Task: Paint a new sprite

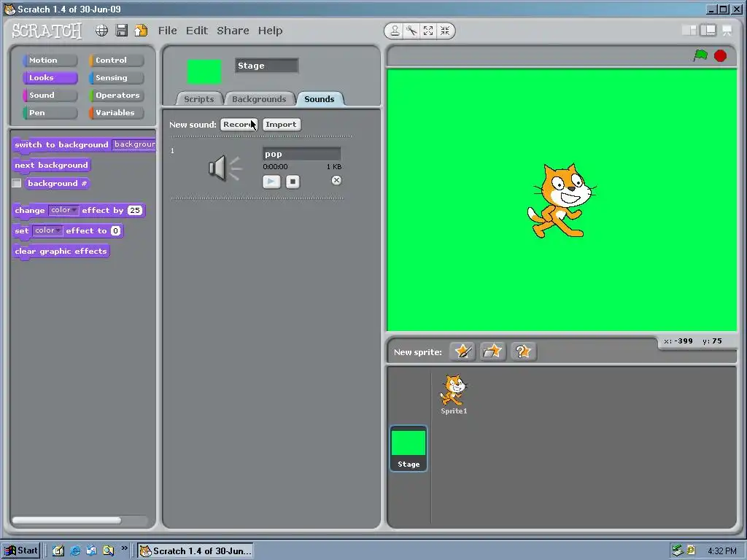Action: click(462, 352)
